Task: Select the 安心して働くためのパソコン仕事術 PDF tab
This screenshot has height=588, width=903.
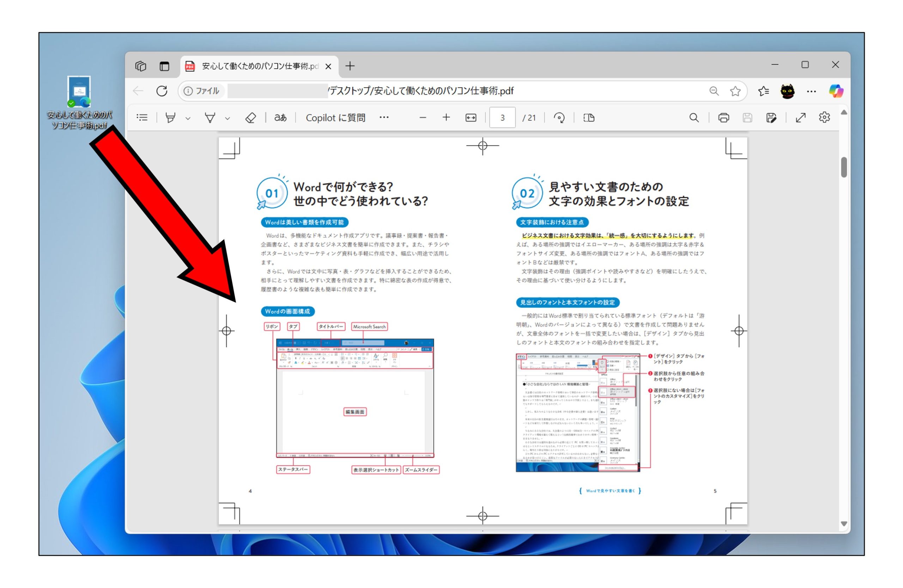Action: pos(259,66)
